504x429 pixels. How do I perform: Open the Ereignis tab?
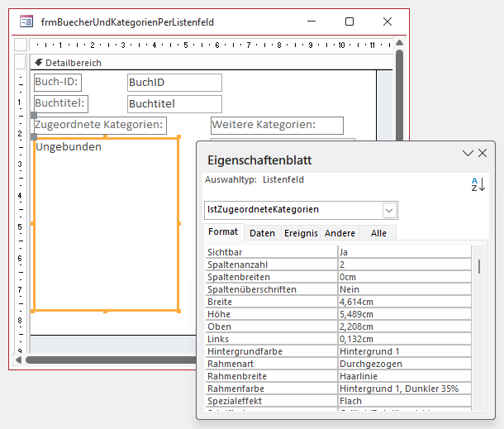pyautogui.click(x=300, y=233)
